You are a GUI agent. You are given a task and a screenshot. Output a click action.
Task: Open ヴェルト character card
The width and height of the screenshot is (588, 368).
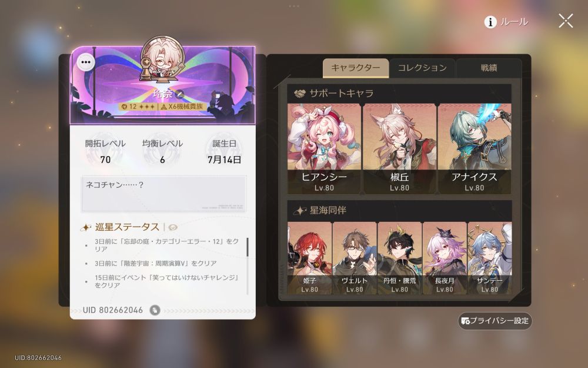pyautogui.click(x=355, y=258)
